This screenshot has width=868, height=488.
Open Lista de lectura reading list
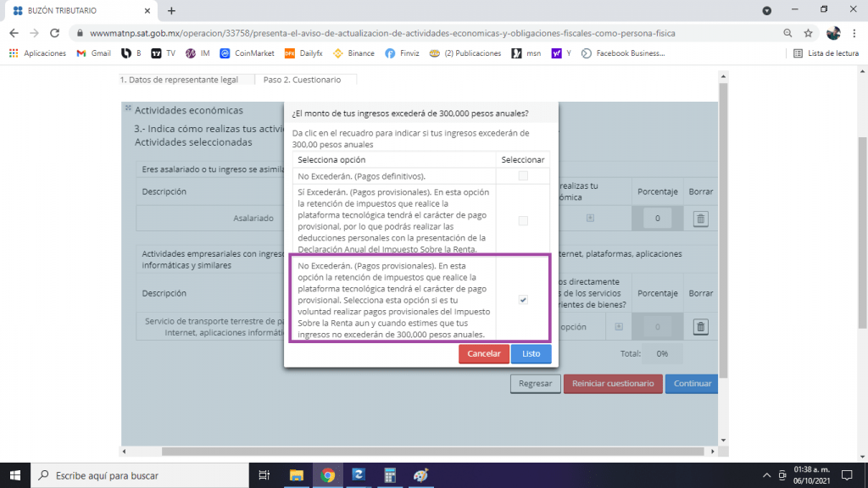tap(826, 53)
